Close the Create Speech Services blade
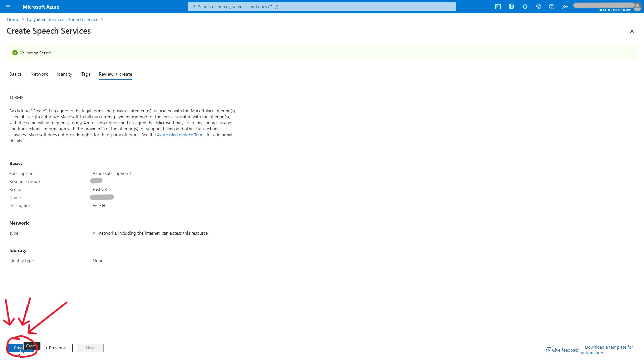 click(x=632, y=31)
